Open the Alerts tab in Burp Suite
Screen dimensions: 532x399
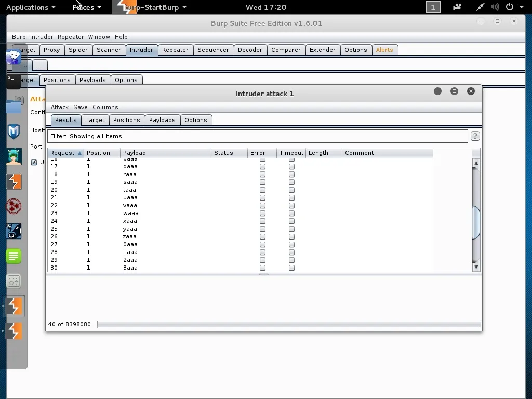[x=384, y=50]
